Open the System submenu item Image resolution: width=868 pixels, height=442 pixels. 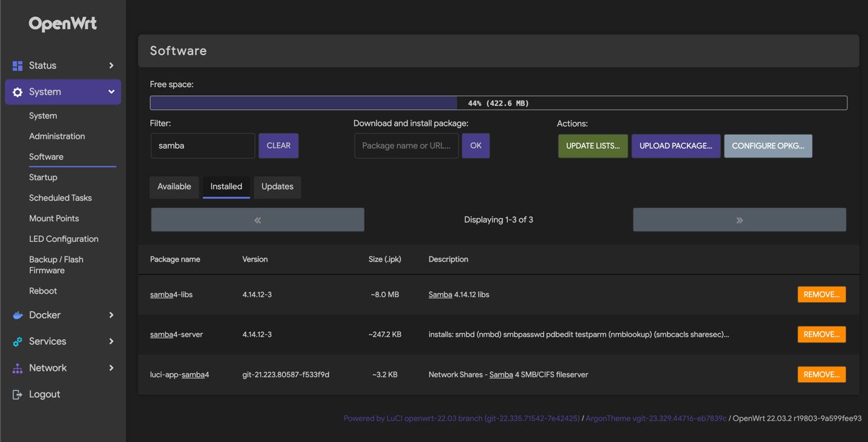[43, 115]
